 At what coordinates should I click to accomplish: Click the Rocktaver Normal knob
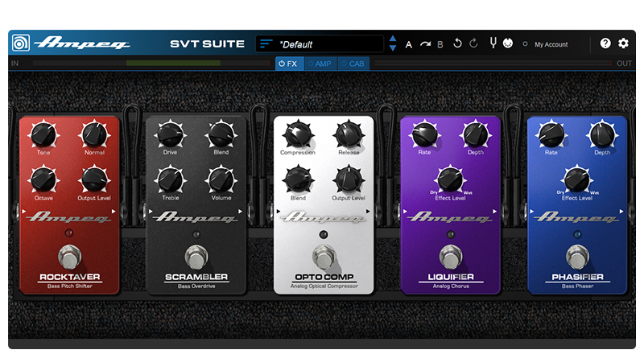pos(94,134)
